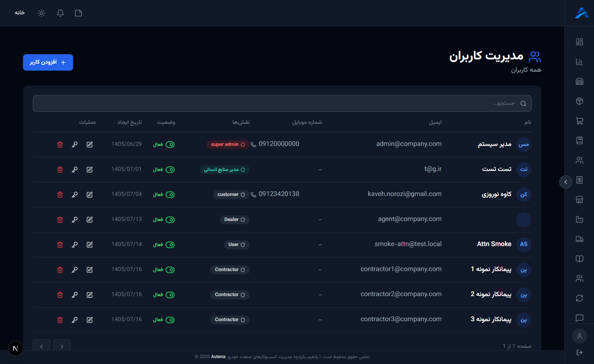Open the warehouse garage sidebar icon

point(579,81)
